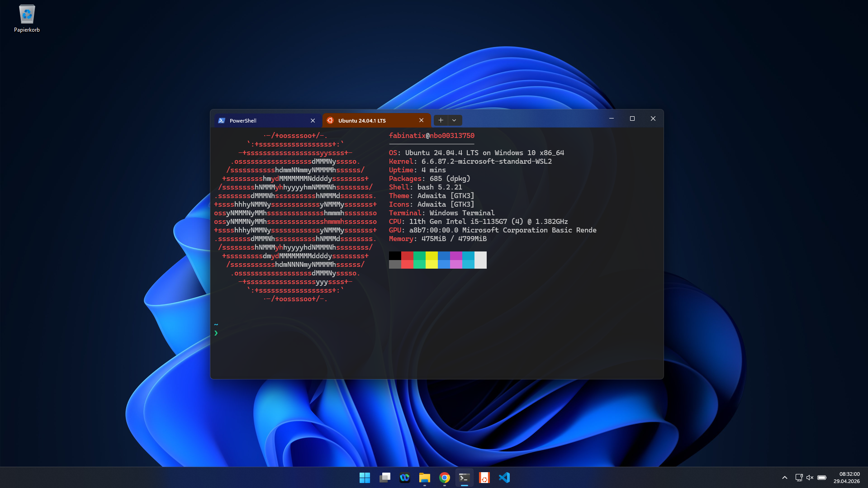This screenshot has height=488, width=868.
Task: Click the white color block in neofetch palette
Action: pos(480,260)
